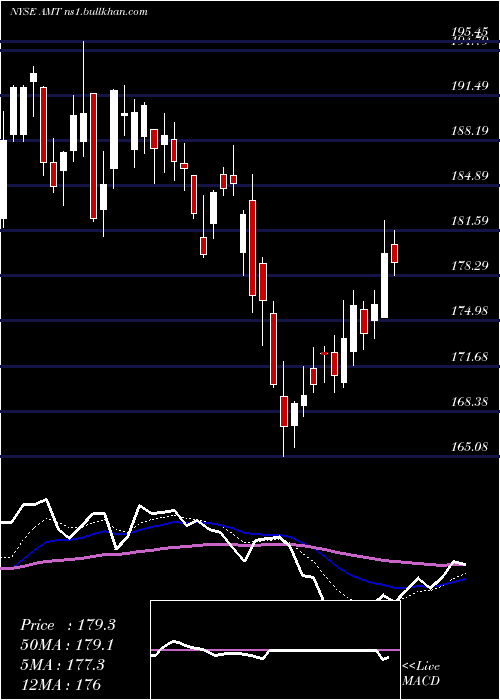This screenshot has height=700, width=500.
Task: Click the 181.59 price level label
Action: click(470, 221)
